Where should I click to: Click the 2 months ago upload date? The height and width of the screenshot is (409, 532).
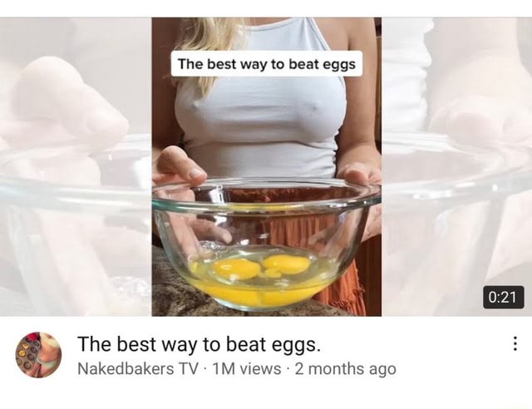(346, 368)
